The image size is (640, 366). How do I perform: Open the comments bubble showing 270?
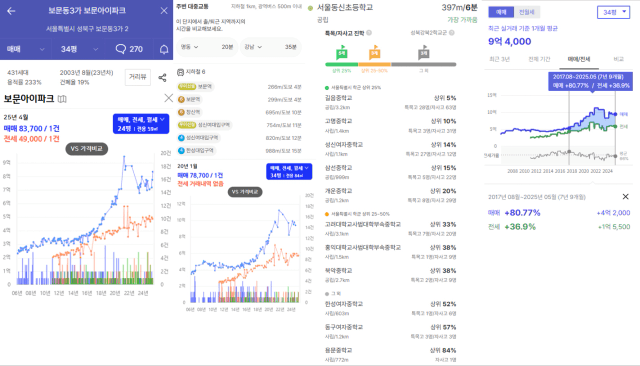(x=129, y=49)
